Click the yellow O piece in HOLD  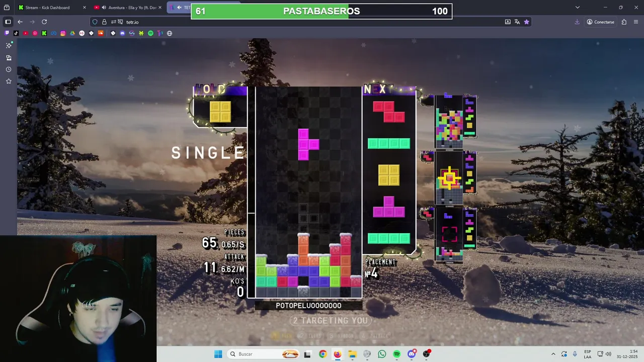coord(220,112)
